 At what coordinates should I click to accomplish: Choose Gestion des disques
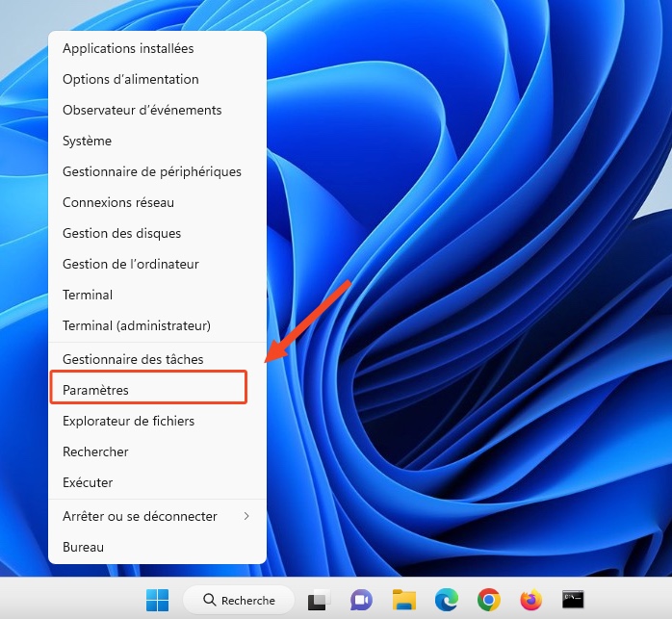(x=121, y=233)
